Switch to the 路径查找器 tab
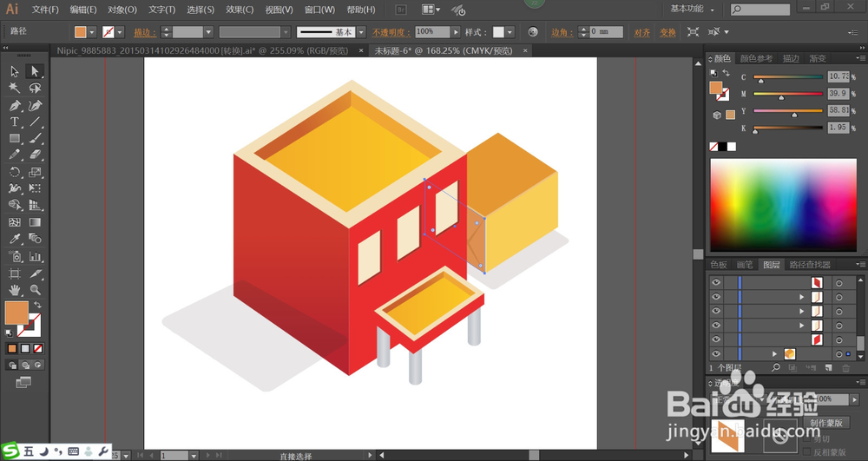The image size is (868, 461). coord(810,265)
